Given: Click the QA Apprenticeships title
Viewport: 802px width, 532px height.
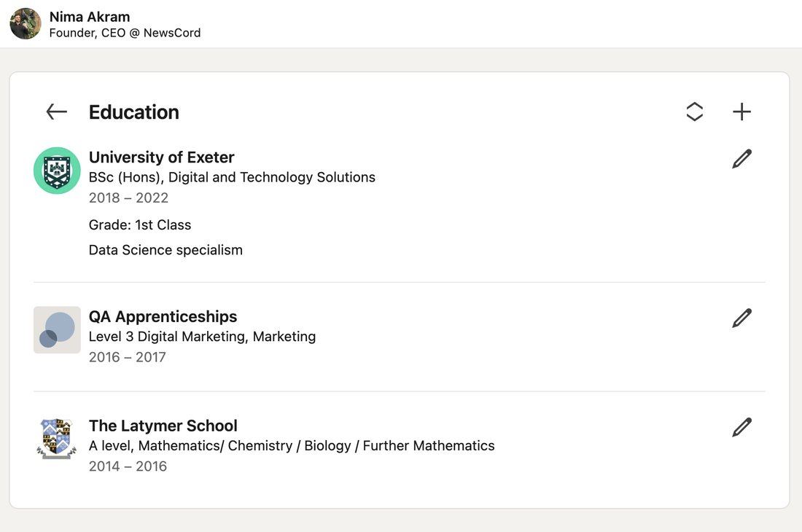Looking at the screenshot, I should pos(163,316).
